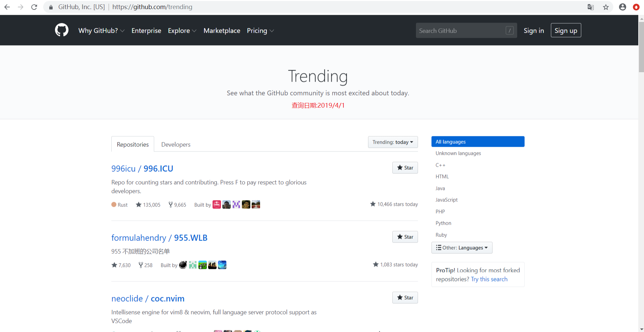Open the Other: Languages dropdown
The height and width of the screenshot is (332, 644).
click(462, 248)
